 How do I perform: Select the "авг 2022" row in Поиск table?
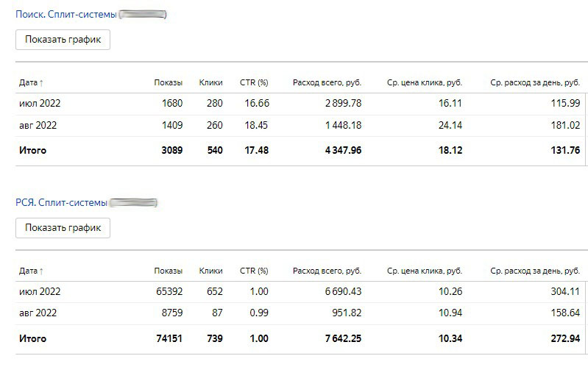click(x=38, y=126)
